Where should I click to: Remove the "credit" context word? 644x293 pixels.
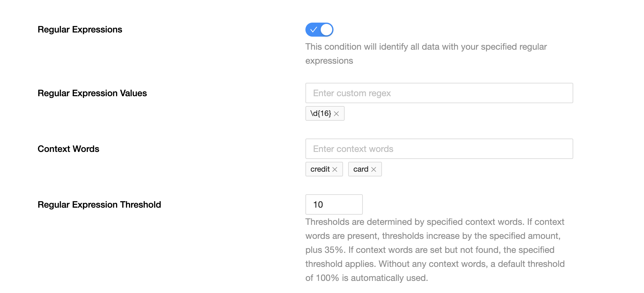335,169
